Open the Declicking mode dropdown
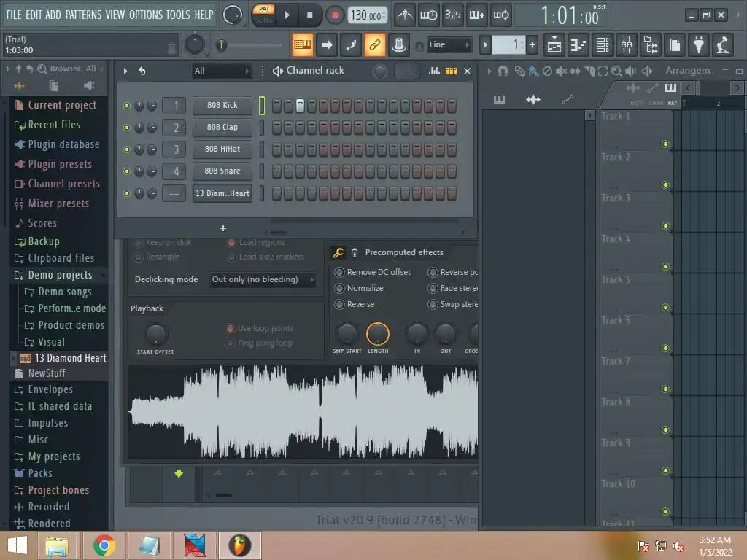 263,279
